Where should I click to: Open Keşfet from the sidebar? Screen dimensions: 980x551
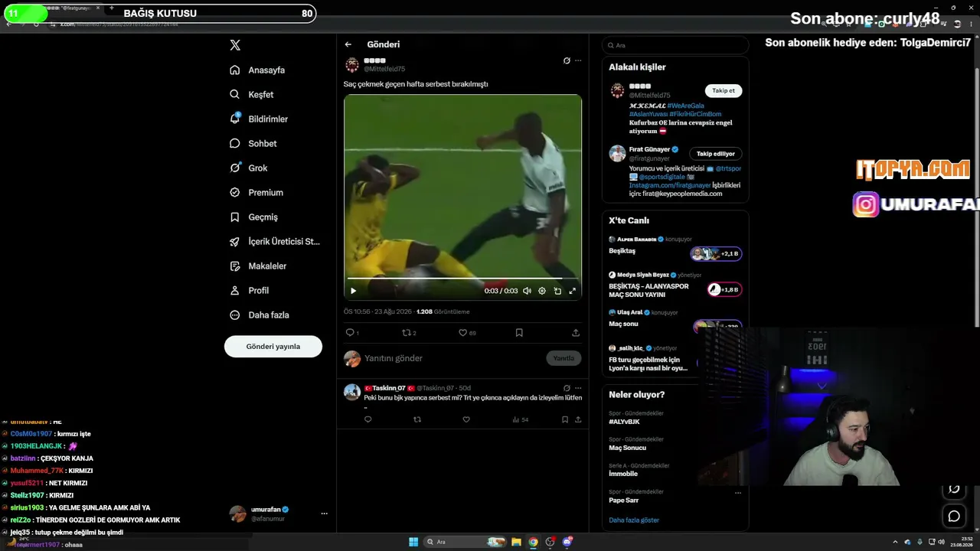(x=252, y=94)
